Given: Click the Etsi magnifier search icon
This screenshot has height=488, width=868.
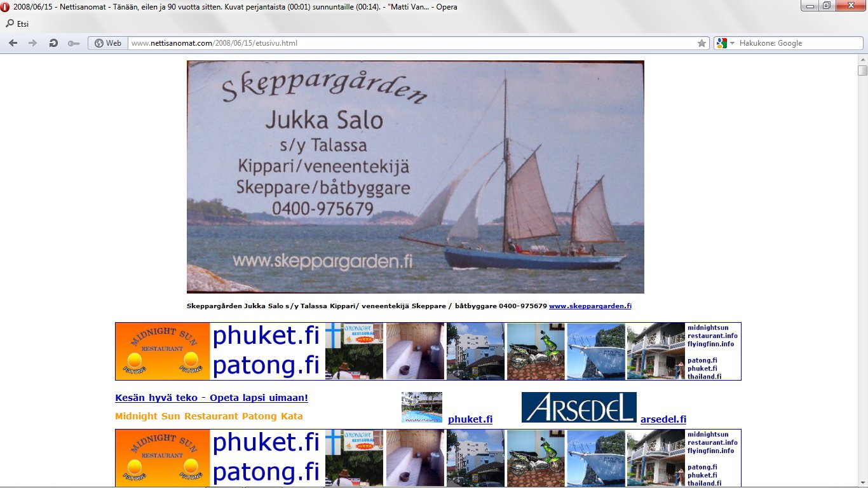Looking at the screenshot, I should coord(10,24).
